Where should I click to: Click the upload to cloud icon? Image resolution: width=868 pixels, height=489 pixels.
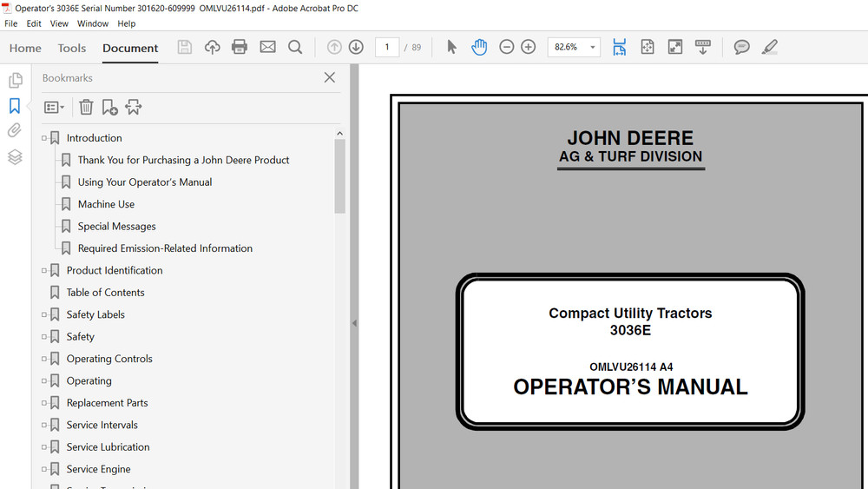[212, 47]
